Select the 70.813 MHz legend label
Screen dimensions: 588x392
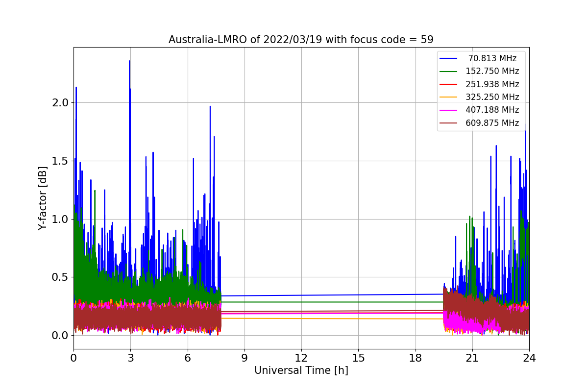pyautogui.click(x=492, y=58)
